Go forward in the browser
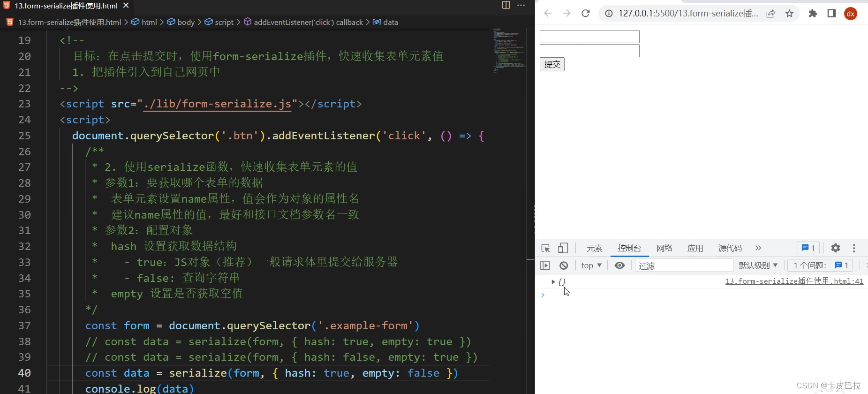Viewport: 868px width, 394px height. point(566,13)
